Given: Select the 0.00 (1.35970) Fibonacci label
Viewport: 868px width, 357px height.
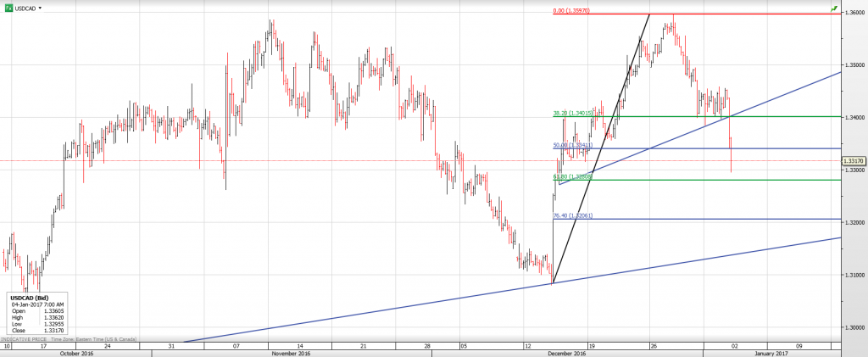Looking at the screenshot, I should pyautogui.click(x=572, y=10).
